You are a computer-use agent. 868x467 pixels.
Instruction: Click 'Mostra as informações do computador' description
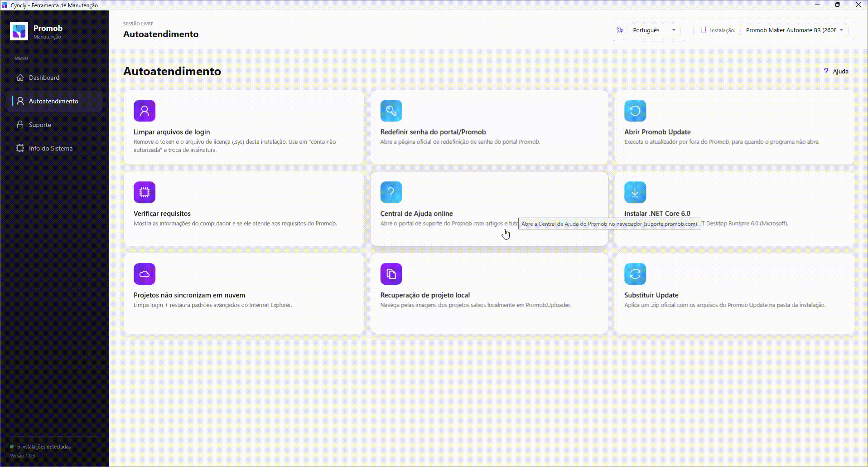click(235, 224)
